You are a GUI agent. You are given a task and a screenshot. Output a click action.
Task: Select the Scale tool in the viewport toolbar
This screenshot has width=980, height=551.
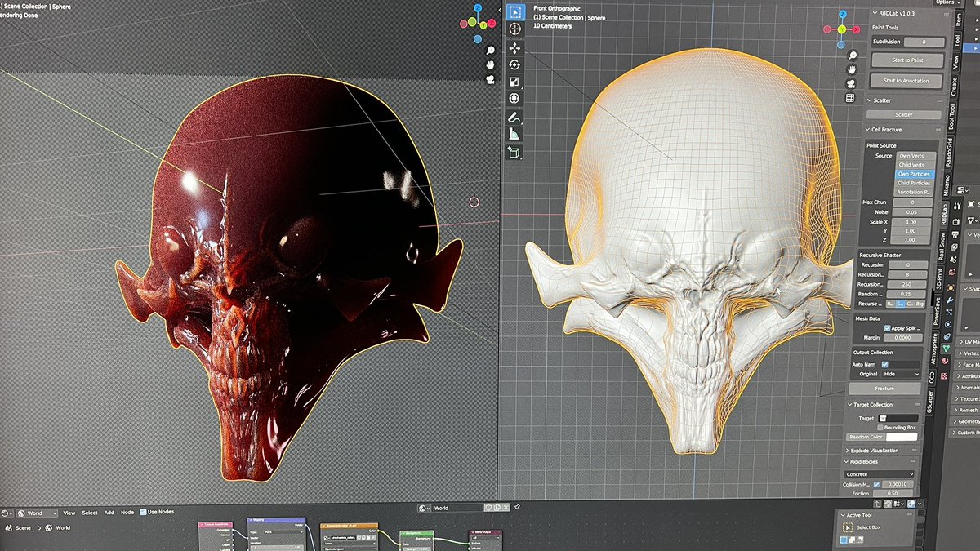pos(515,82)
